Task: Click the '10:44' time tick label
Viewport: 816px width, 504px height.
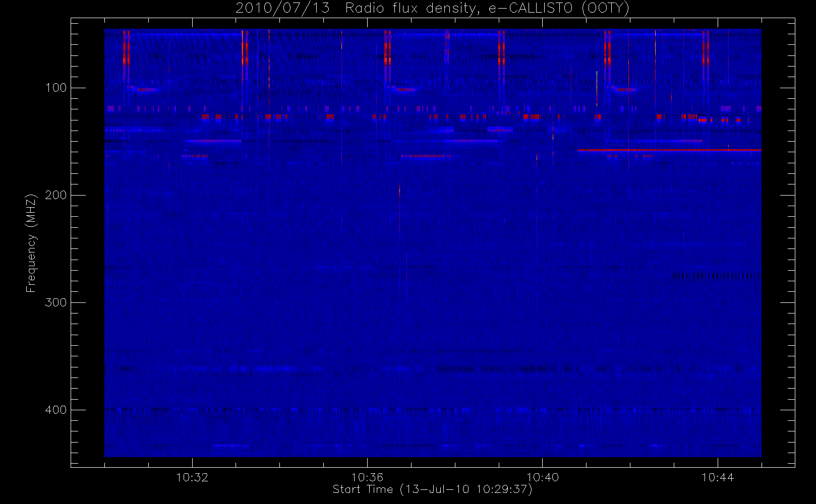Action: click(718, 477)
